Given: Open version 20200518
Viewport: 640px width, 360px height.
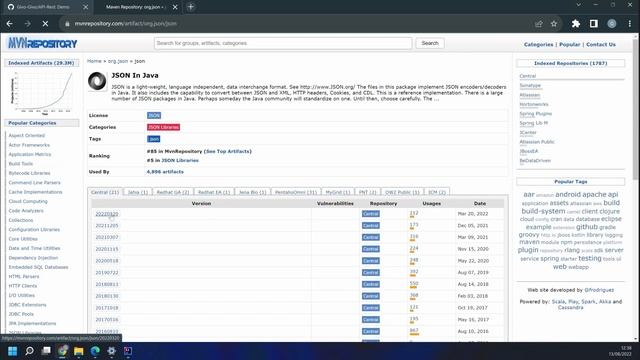Looking at the screenshot, I should coord(107,261).
